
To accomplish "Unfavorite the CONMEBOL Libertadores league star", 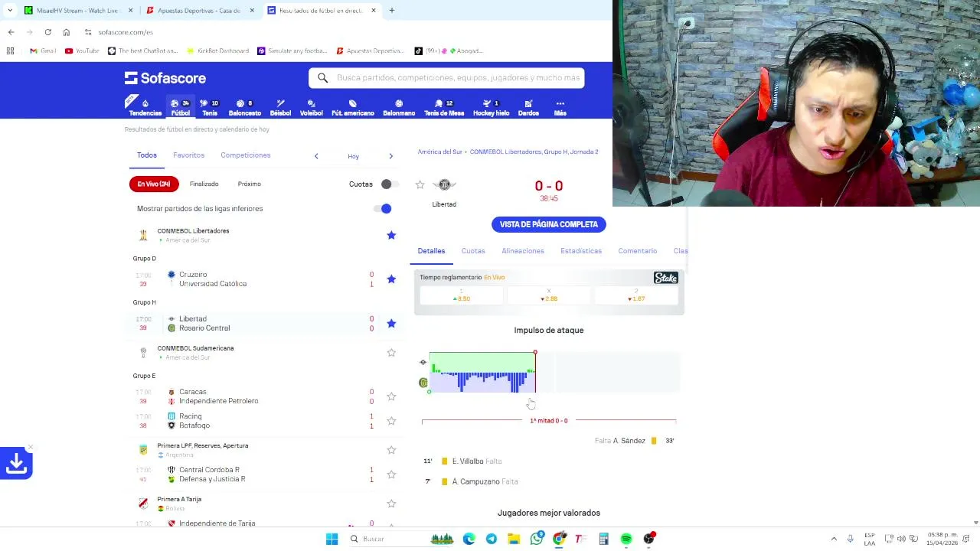I will [x=391, y=235].
